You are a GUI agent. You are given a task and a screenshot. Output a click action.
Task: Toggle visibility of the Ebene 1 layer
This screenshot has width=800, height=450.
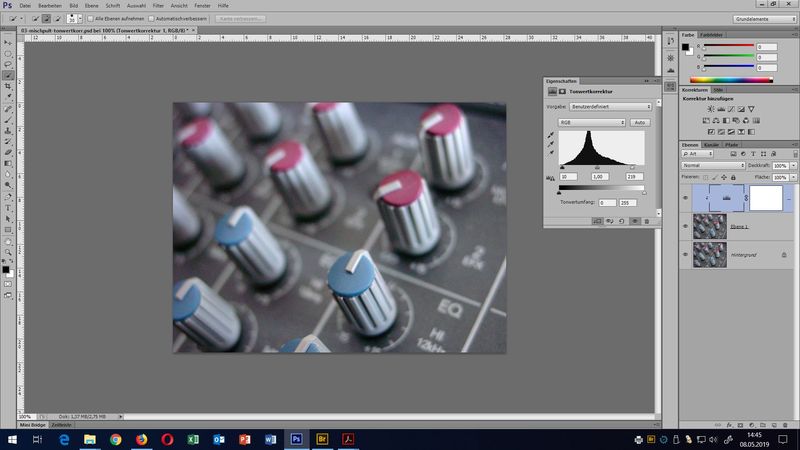tap(685, 227)
